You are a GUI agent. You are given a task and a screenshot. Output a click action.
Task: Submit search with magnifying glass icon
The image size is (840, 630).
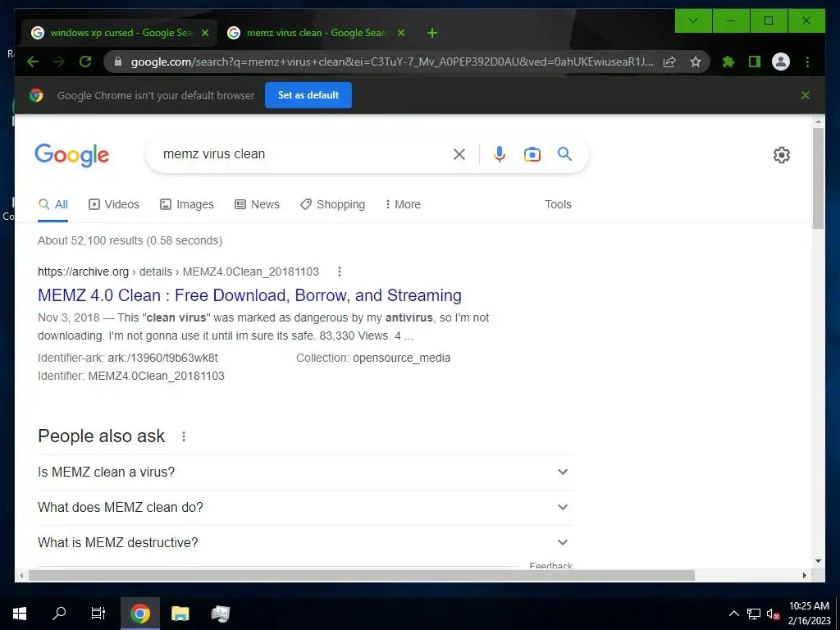(564, 154)
